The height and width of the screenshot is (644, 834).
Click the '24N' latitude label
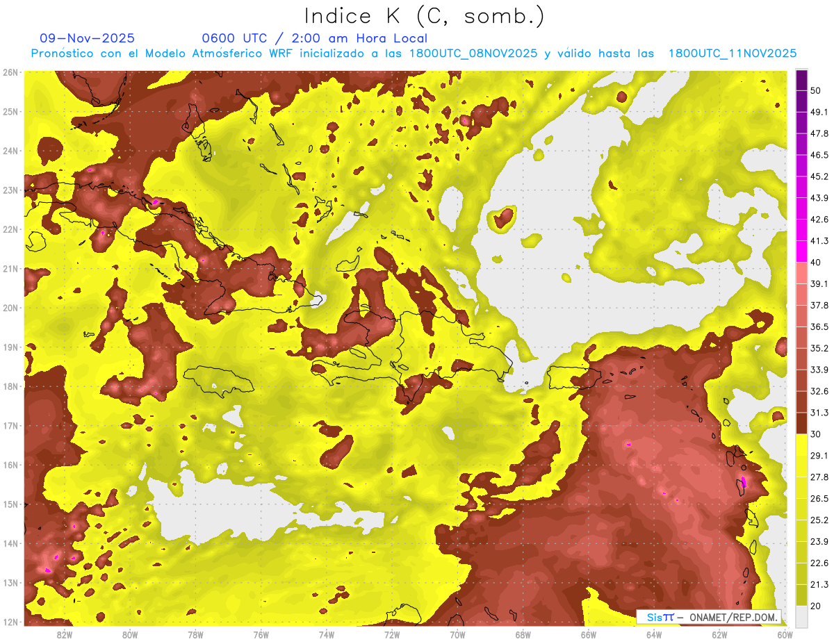tap(10, 151)
